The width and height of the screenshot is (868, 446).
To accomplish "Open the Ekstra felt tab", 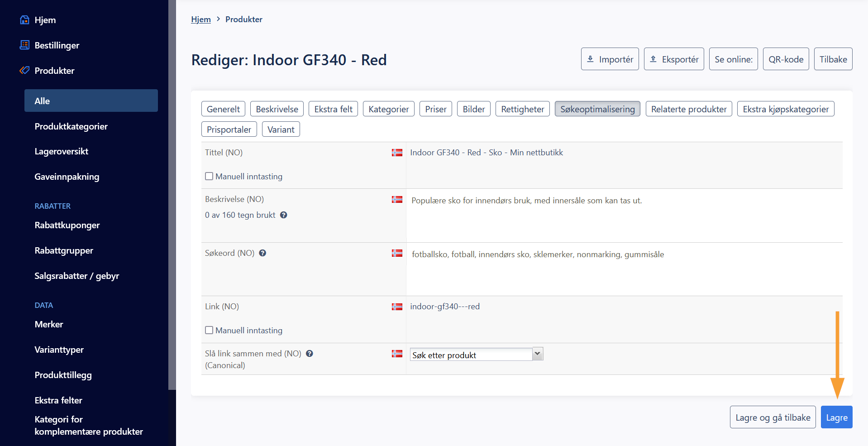I will coord(334,109).
